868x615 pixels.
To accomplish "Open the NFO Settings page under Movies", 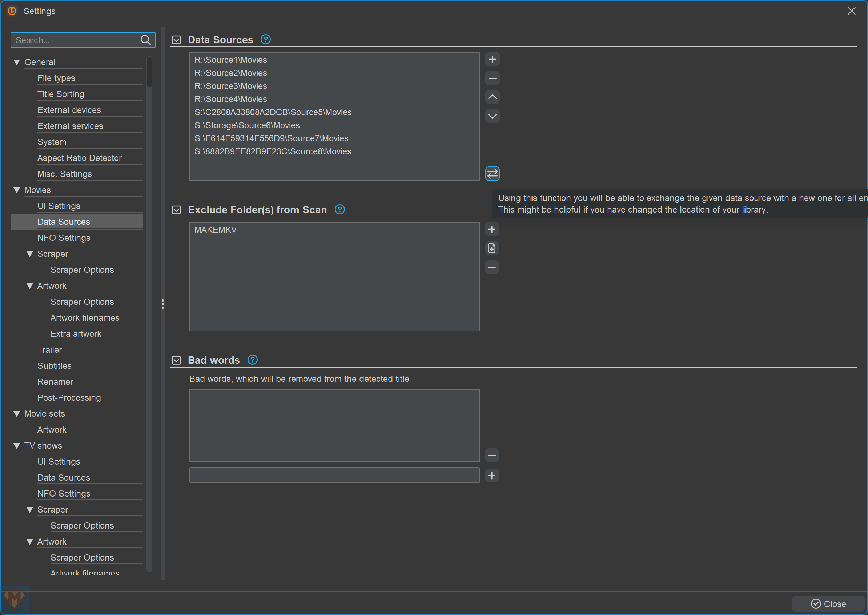I will point(64,238).
